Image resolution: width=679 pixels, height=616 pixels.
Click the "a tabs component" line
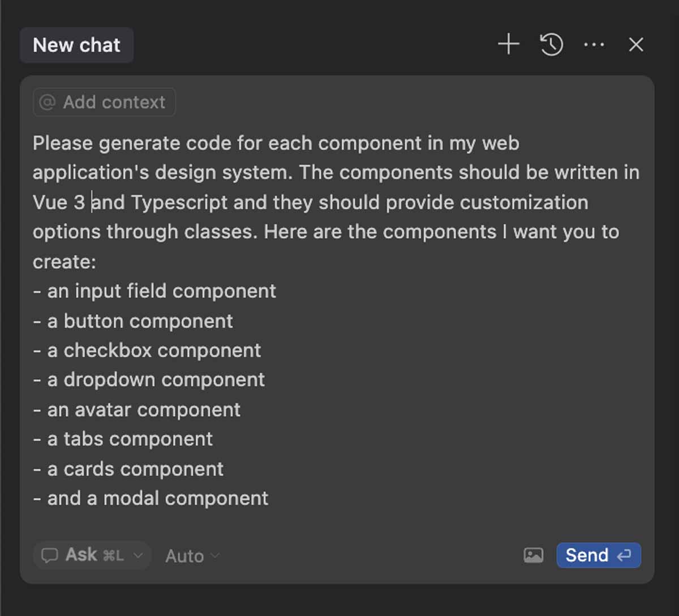pyautogui.click(x=130, y=439)
